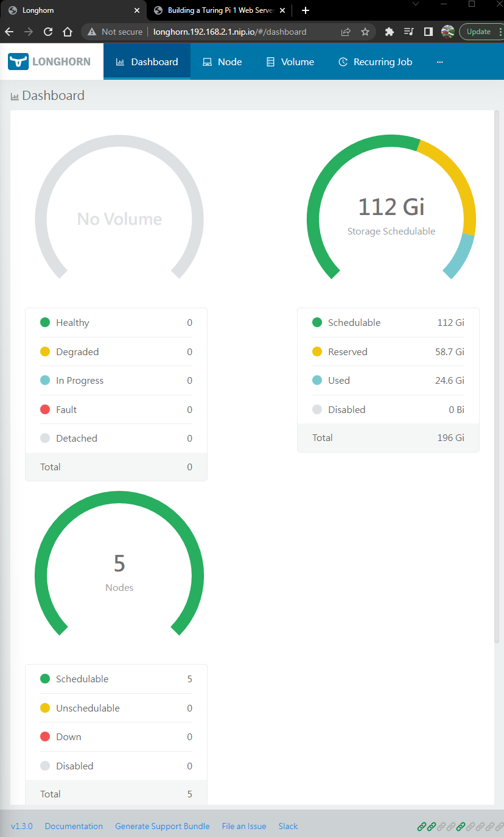Open the tab search chevron dropdown
The height and width of the screenshot is (837, 504).
point(416,4)
